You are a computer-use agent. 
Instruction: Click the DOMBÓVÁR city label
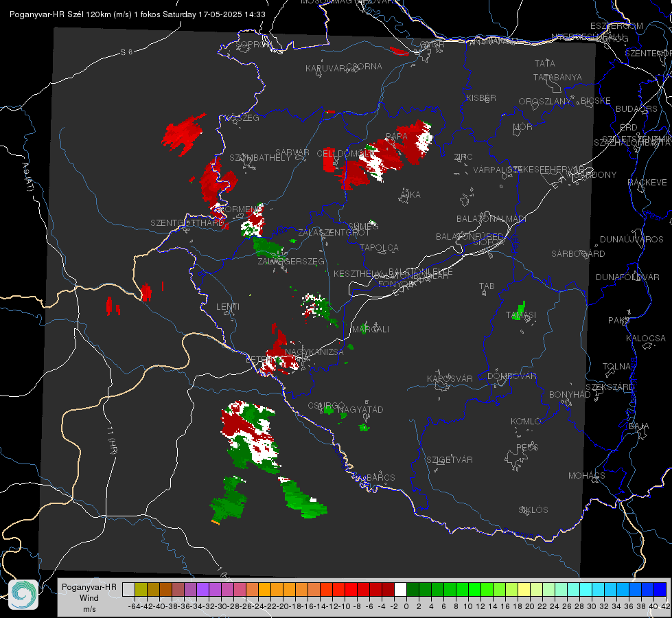point(511,376)
